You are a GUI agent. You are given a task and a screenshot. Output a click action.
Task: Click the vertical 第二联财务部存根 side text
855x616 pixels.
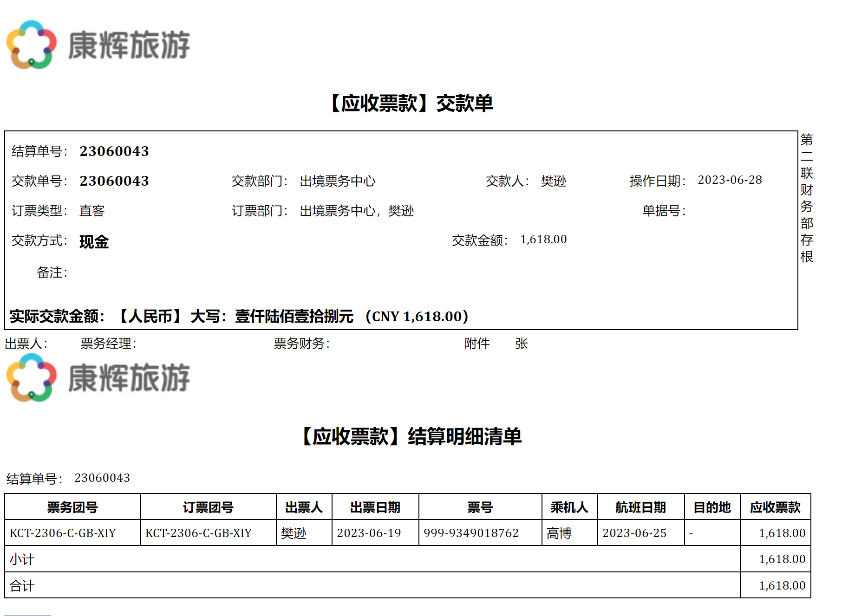click(x=807, y=198)
